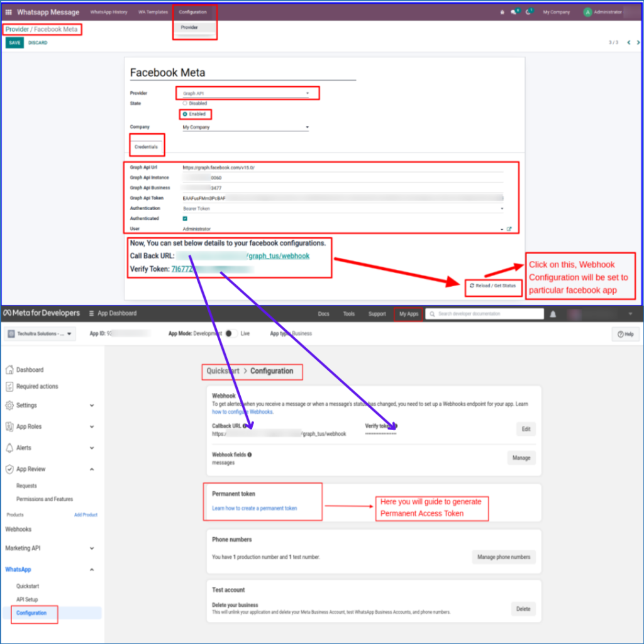Open Required actions in Meta sidebar
The image size is (644, 644).
[32, 387]
